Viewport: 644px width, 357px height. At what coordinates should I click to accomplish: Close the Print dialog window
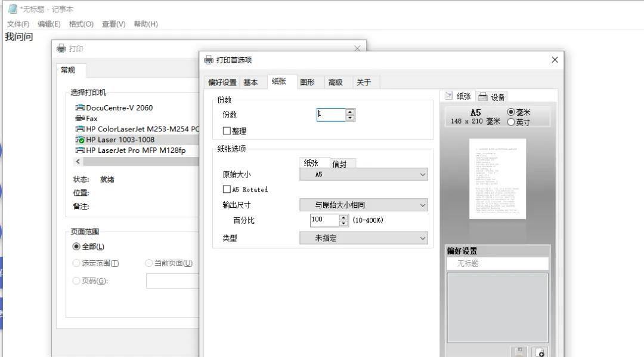pos(357,48)
